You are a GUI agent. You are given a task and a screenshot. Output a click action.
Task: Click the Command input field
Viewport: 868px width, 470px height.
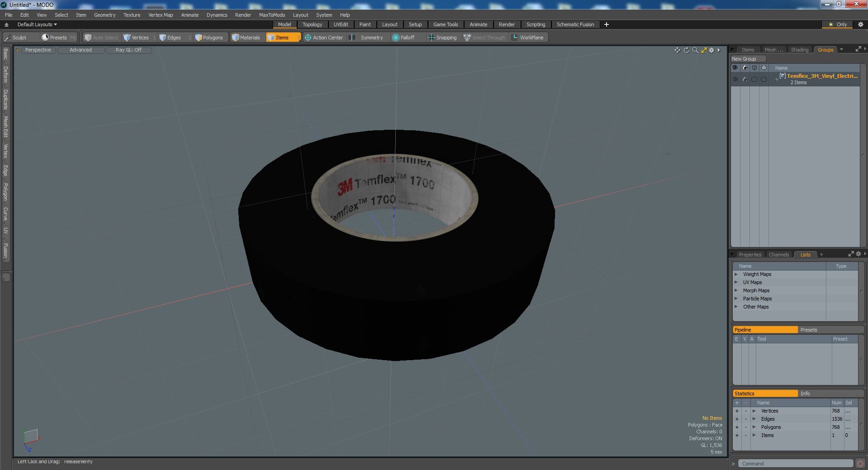[x=796, y=464]
